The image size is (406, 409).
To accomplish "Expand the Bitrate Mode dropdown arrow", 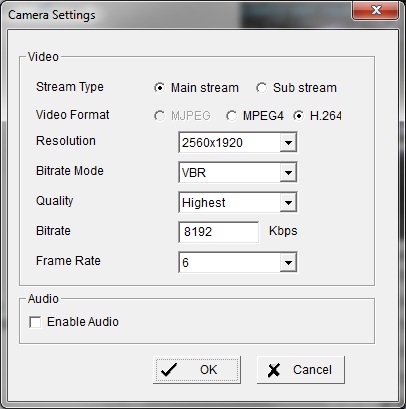I will pos(288,173).
